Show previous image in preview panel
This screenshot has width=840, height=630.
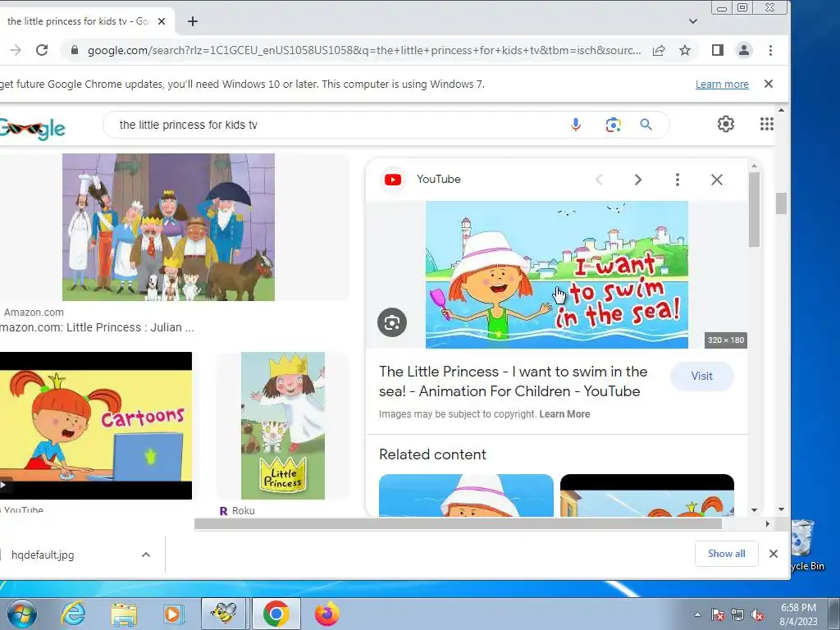click(x=599, y=180)
